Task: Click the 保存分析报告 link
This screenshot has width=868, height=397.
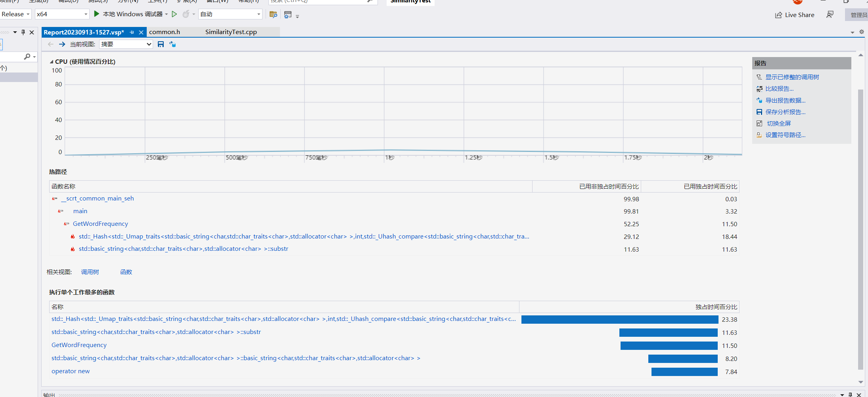Action: pyautogui.click(x=785, y=112)
